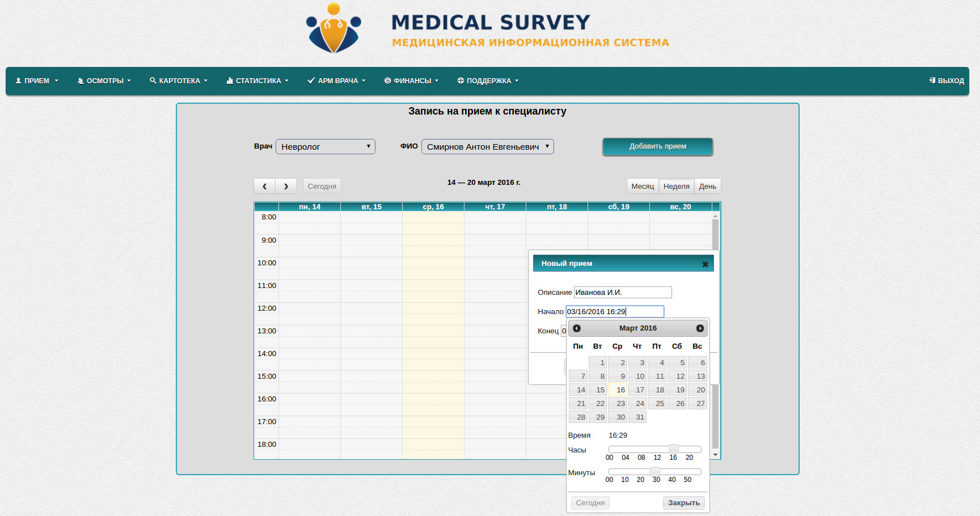Expand the Статистика menu
980x516 pixels.
[257, 81]
